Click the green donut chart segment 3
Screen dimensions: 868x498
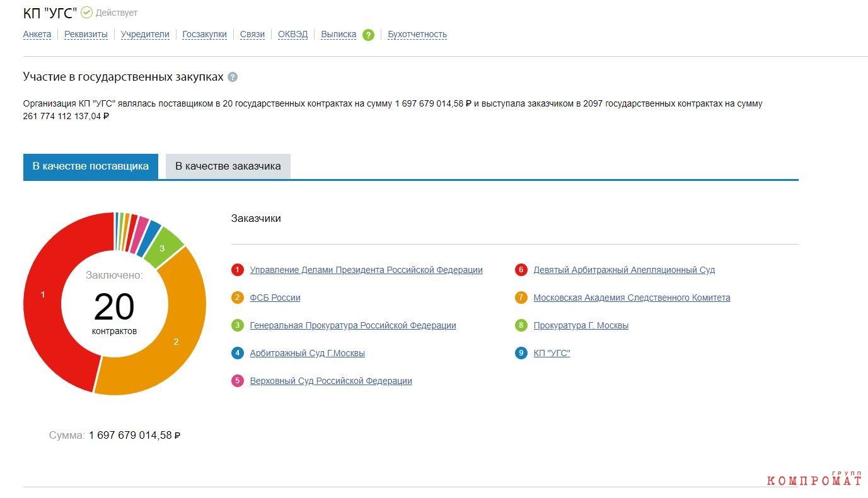coord(163,248)
